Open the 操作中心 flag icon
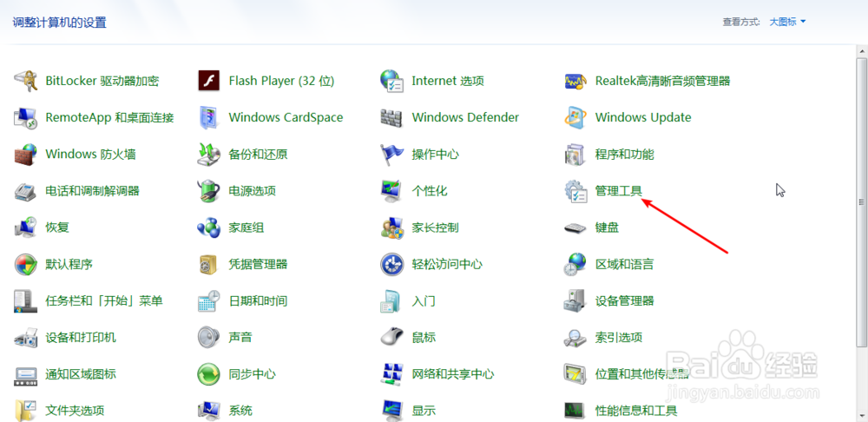 coord(392,154)
